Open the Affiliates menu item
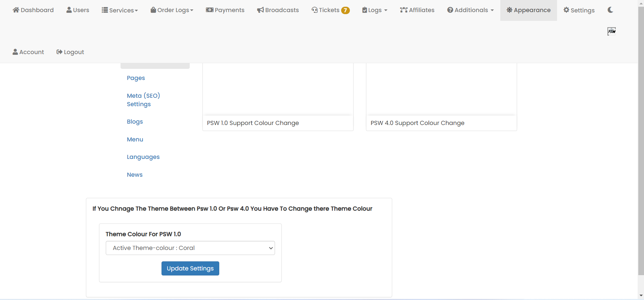The width and height of the screenshot is (644, 300). pos(417,10)
